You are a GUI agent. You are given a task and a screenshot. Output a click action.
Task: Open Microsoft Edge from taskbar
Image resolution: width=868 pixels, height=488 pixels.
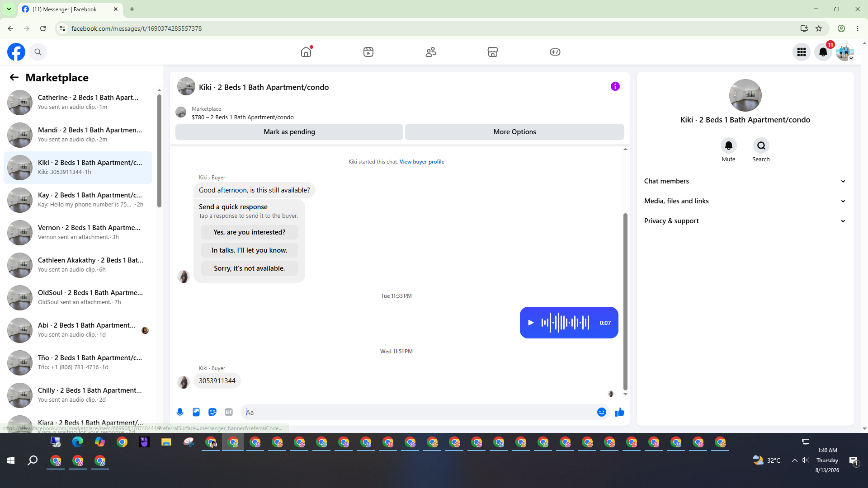coord(78,442)
